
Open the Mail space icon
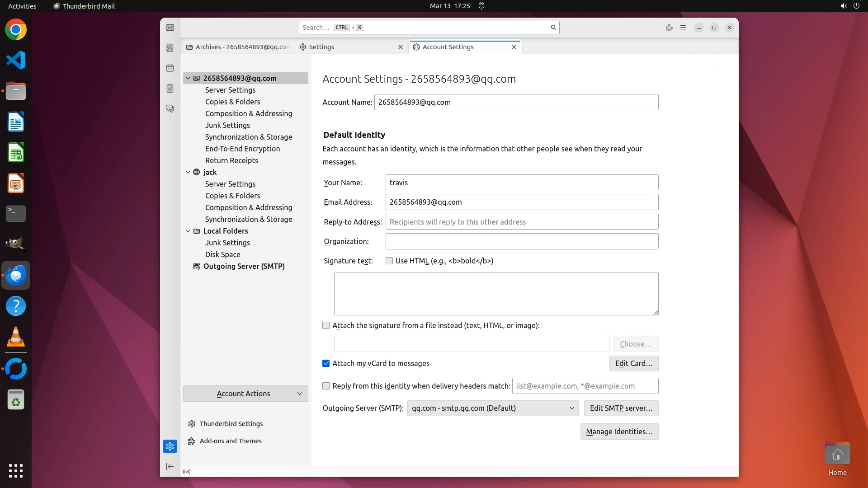coord(170,28)
